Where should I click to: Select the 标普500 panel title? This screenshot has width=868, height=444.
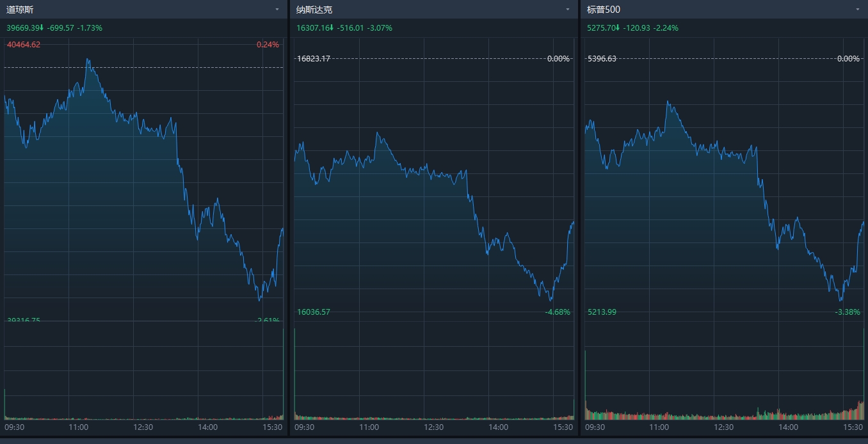pos(604,10)
